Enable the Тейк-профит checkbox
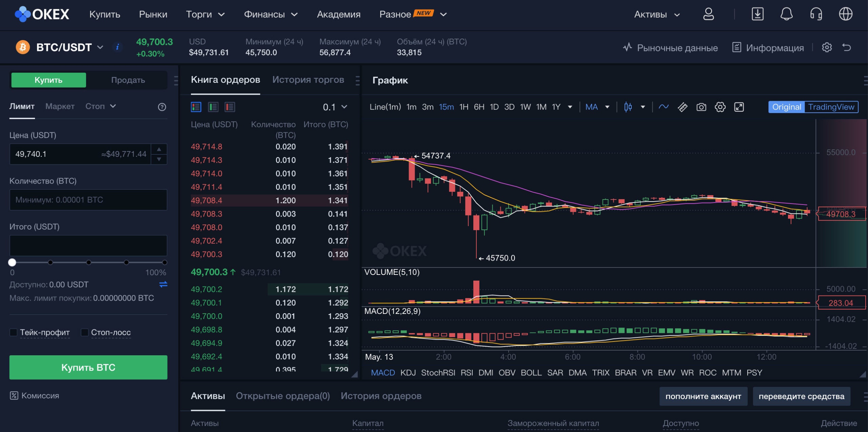Image resolution: width=868 pixels, height=432 pixels. point(14,332)
